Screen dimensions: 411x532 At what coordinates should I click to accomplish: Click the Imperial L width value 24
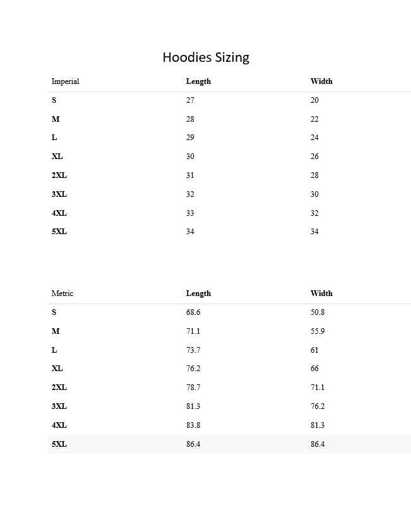coord(314,138)
